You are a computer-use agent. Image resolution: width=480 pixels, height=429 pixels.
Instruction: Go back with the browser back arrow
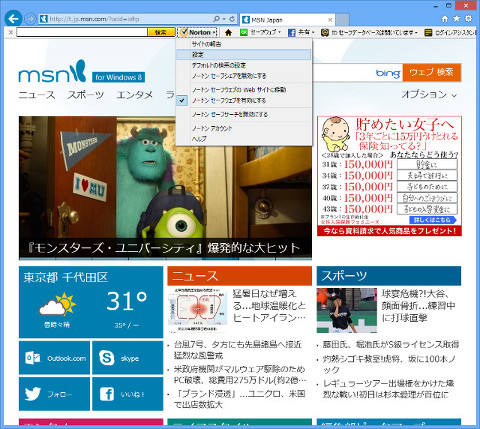click(x=14, y=19)
